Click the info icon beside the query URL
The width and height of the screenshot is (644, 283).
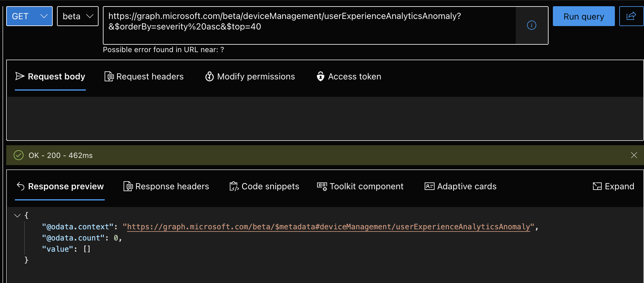pos(531,25)
